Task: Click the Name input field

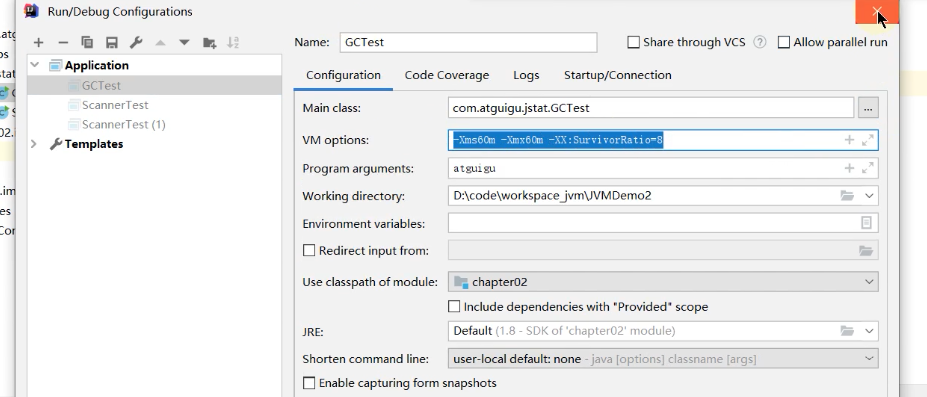Action: coord(468,43)
